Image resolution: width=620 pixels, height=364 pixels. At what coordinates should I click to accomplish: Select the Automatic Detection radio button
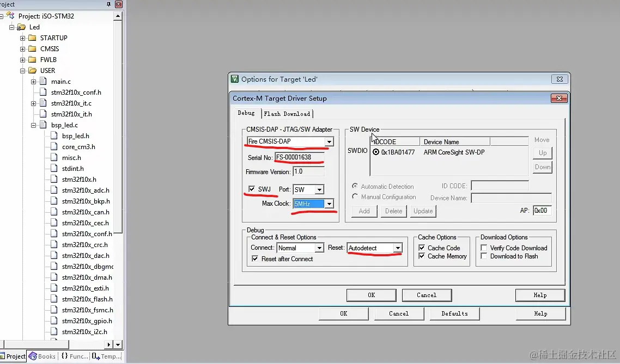pyautogui.click(x=355, y=186)
